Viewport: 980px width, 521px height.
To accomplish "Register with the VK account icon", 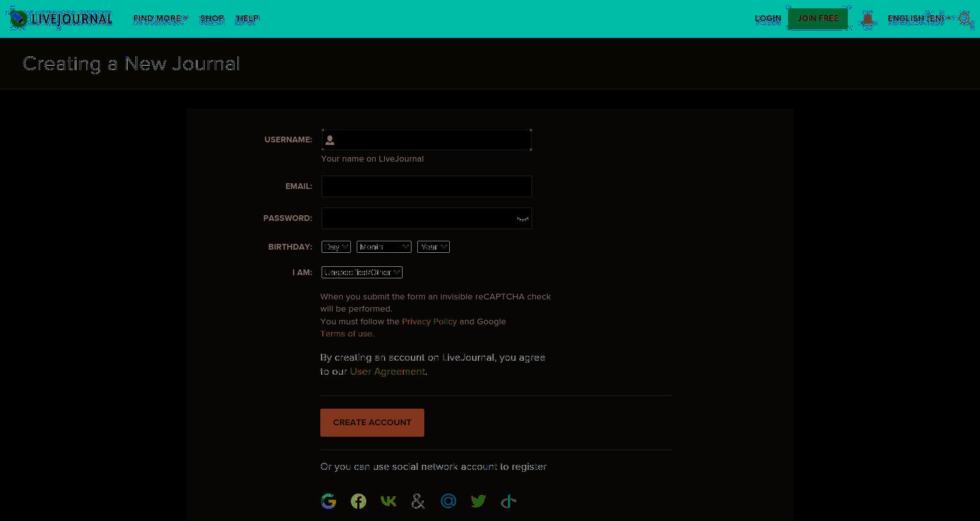I will [389, 501].
